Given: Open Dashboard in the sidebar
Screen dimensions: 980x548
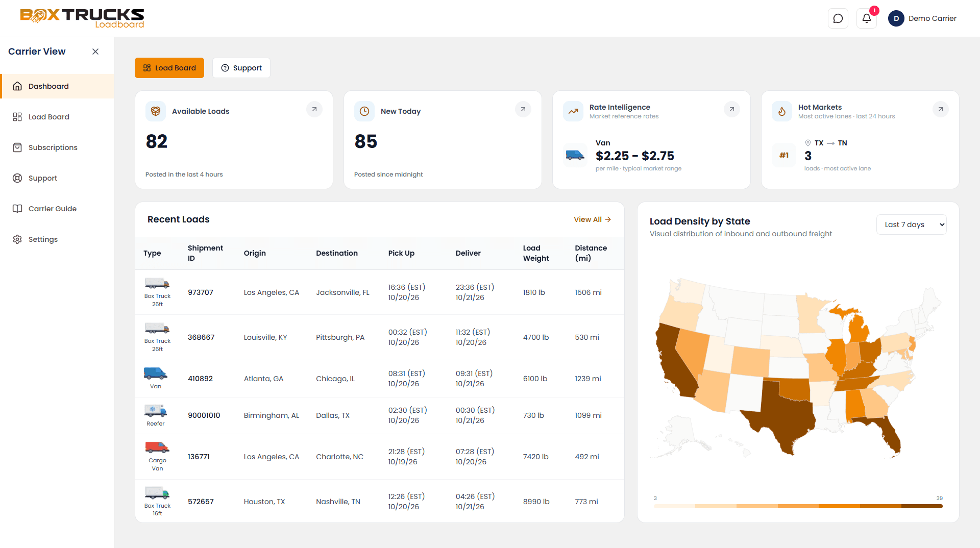Looking at the screenshot, I should coord(57,86).
